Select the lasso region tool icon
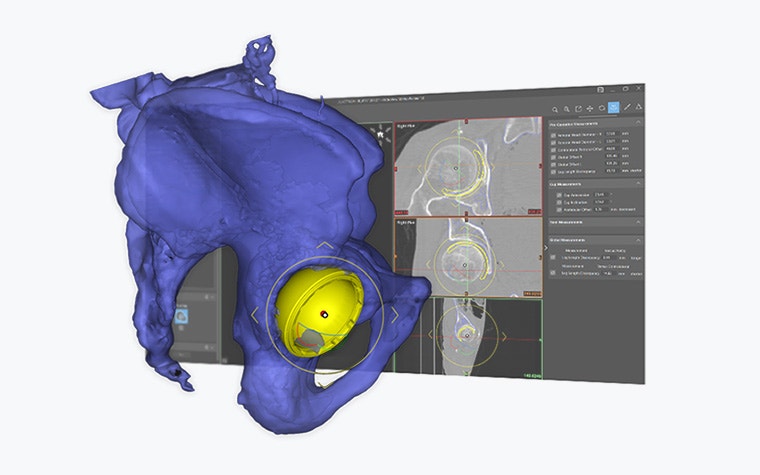 (602, 108)
